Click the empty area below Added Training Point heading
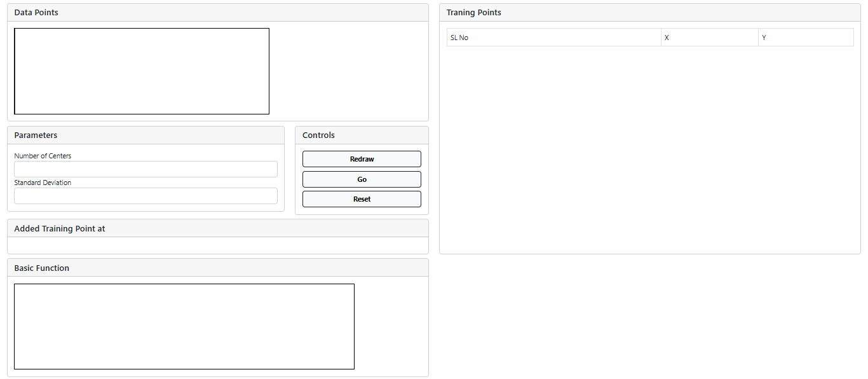Viewport: 868px width, 379px height. (x=217, y=245)
